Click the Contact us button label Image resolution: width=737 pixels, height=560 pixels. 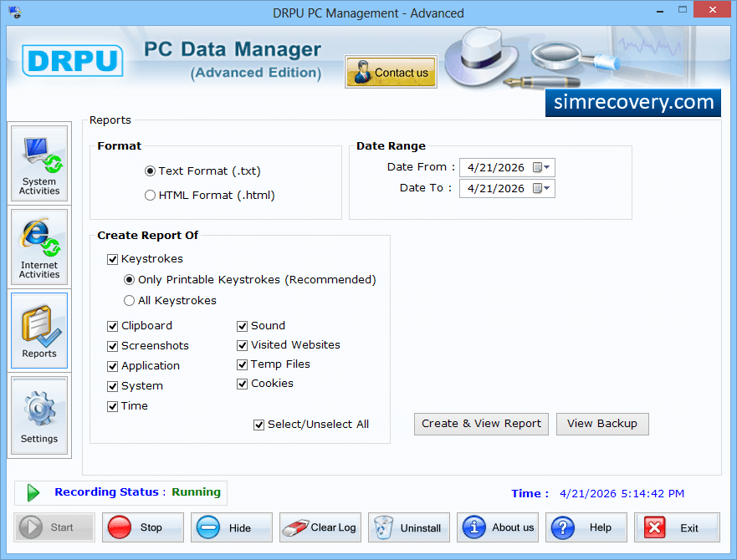(401, 73)
